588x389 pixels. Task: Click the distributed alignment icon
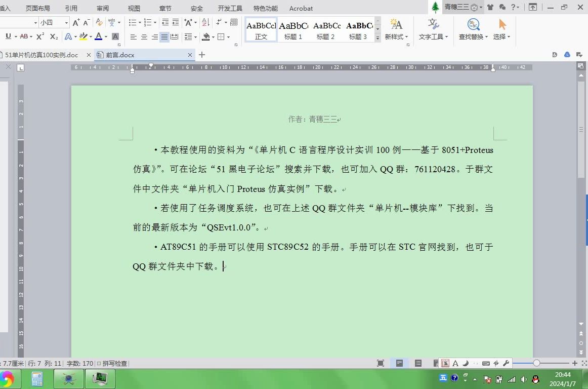tap(175, 37)
